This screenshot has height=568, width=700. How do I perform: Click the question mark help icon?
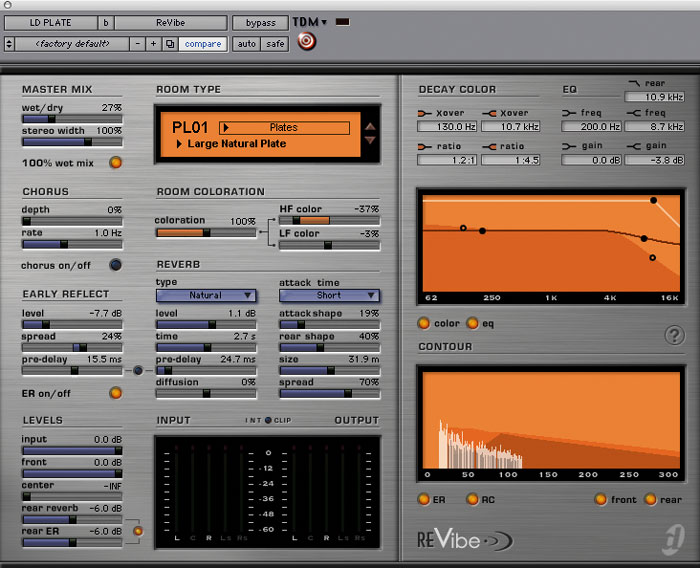click(674, 334)
